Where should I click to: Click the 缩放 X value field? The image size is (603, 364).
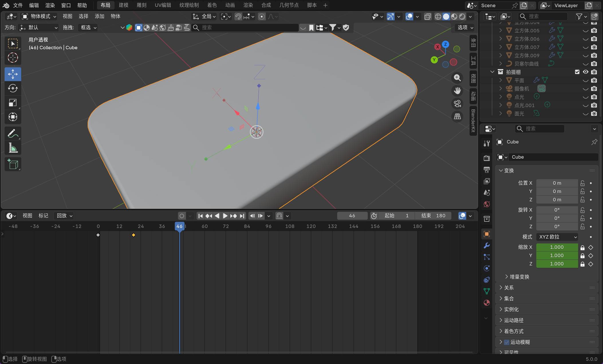pyautogui.click(x=557, y=247)
